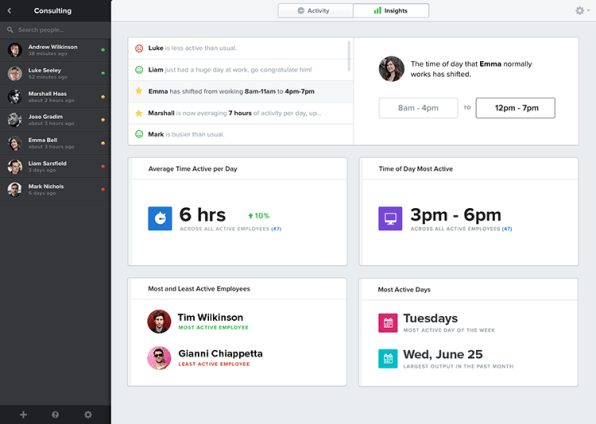Screen dimensions: 596x424
Task: Click the Search people field
Action: (55, 30)
